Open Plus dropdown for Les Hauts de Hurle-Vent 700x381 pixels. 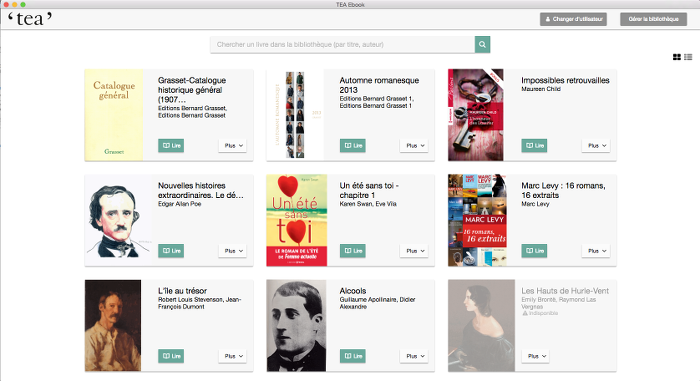pyautogui.click(x=535, y=356)
